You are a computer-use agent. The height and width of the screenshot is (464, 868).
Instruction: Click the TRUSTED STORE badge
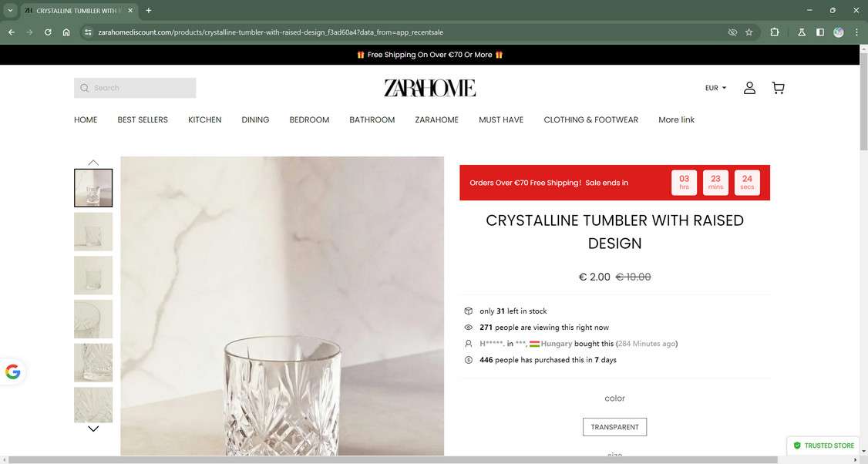[x=824, y=446]
